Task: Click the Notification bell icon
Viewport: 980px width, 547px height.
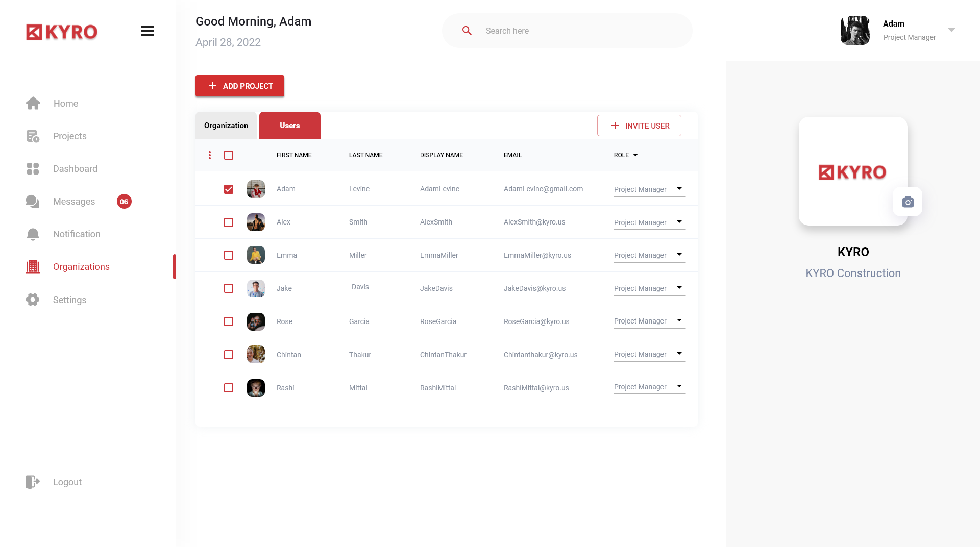Action: [33, 234]
